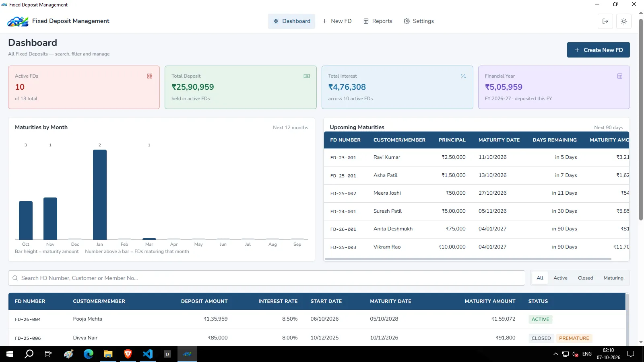Click Create New FD button
Image resolution: width=644 pixels, height=362 pixels.
coord(599,50)
